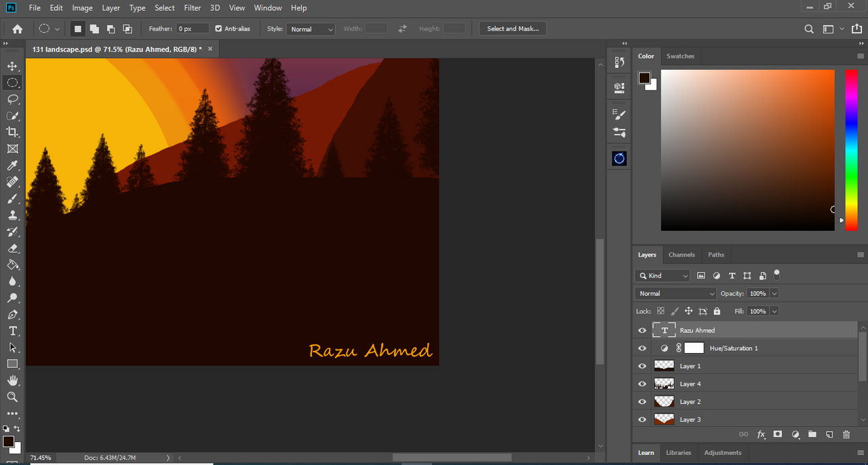The height and width of the screenshot is (465, 868).
Task: Open the layer blend mode dropdown
Action: 675,293
